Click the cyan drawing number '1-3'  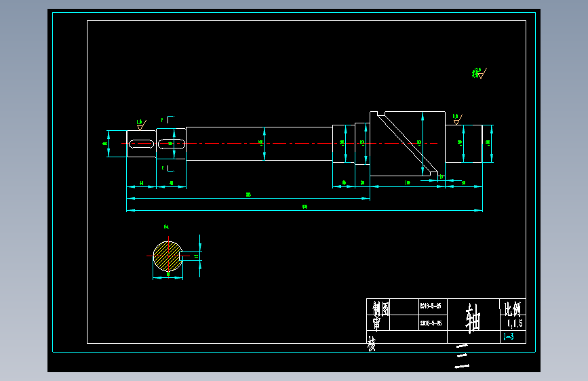[x=509, y=336]
